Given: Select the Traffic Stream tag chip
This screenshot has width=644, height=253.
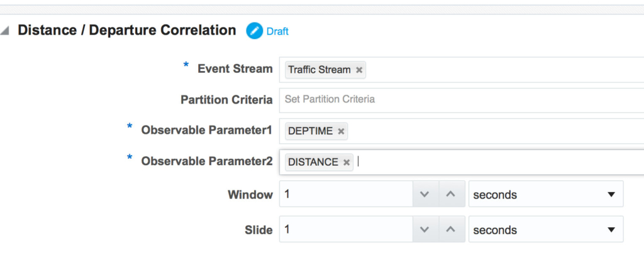Looking at the screenshot, I should pos(319,70).
